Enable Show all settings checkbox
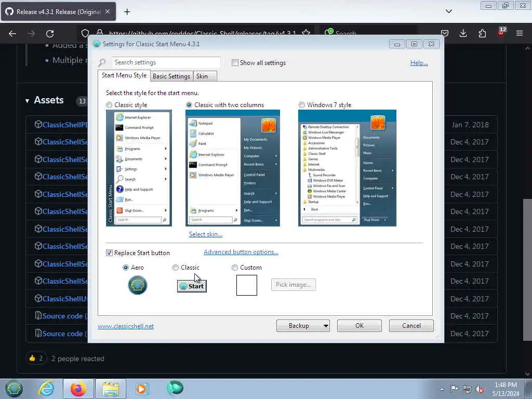Screen dimensions: 532x399 click(235, 63)
